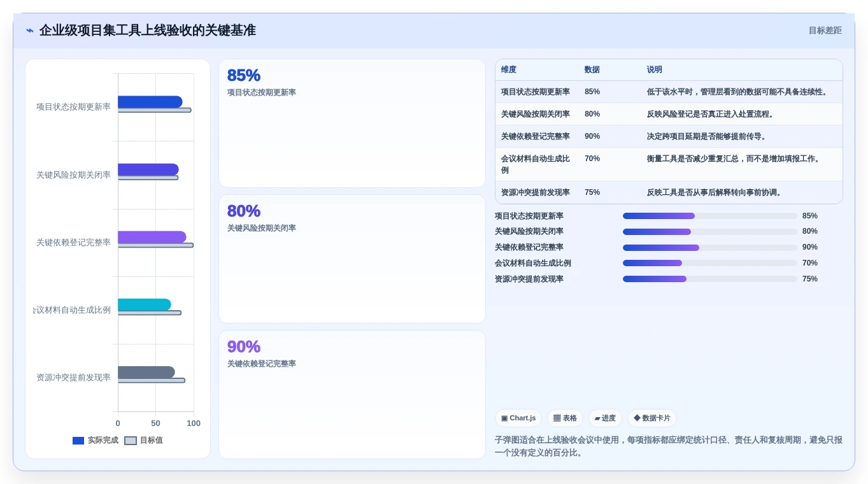Toggle the 目标值 legend item
This screenshot has height=484, width=868.
click(x=143, y=440)
